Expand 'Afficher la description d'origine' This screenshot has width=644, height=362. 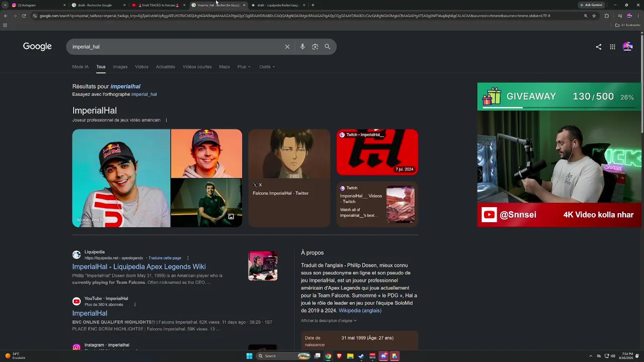tap(329, 321)
